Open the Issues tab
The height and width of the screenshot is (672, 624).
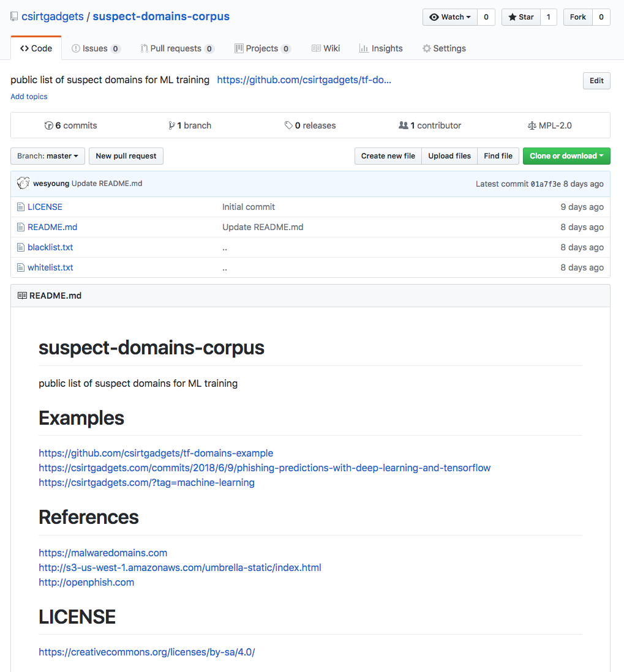click(96, 48)
